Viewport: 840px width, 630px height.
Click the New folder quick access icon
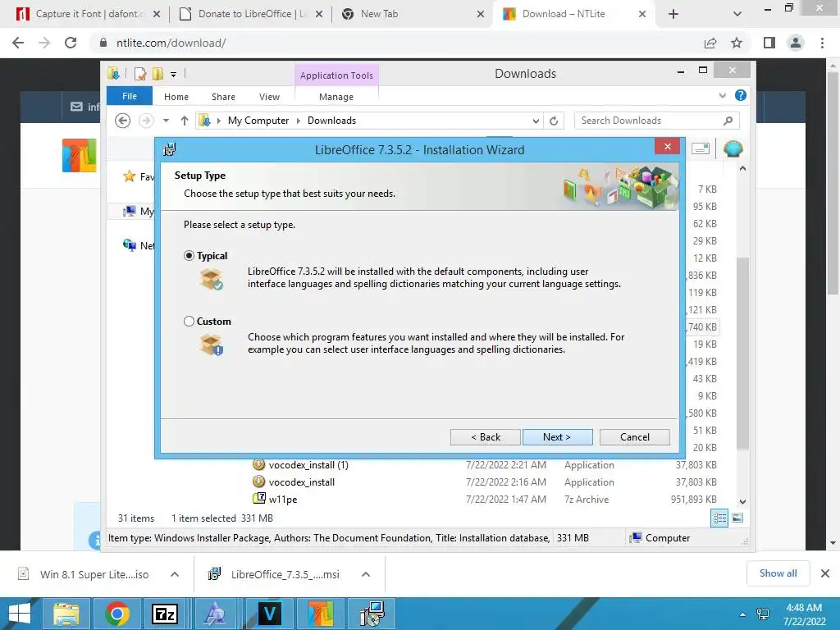tap(157, 74)
